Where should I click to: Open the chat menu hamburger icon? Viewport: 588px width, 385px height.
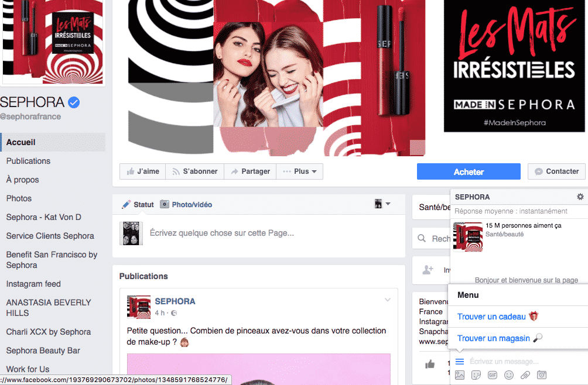pyautogui.click(x=460, y=362)
